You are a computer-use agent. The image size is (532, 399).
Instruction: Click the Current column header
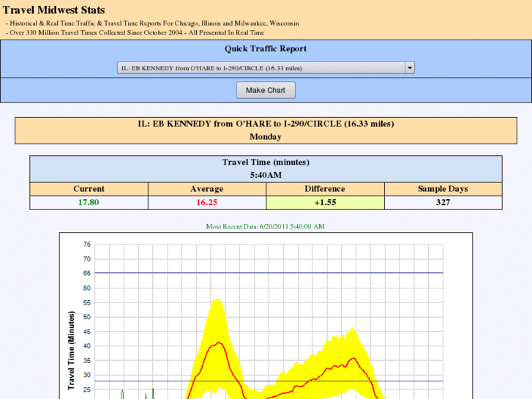coord(89,189)
